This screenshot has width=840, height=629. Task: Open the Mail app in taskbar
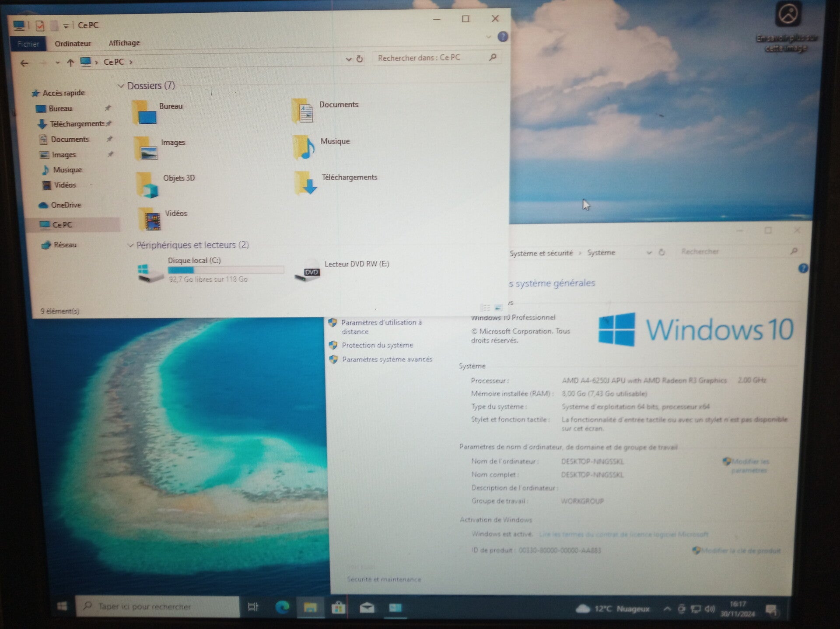point(367,608)
